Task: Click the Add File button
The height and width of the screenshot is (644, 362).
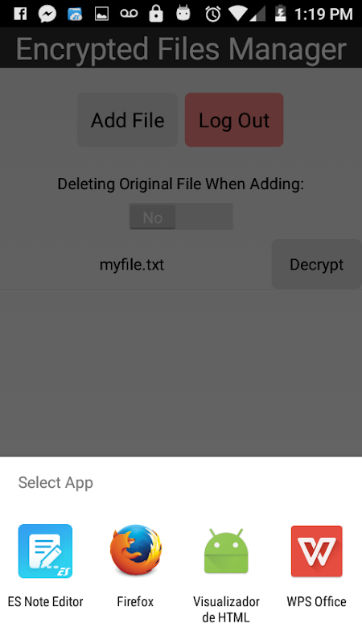Action: 127,120
